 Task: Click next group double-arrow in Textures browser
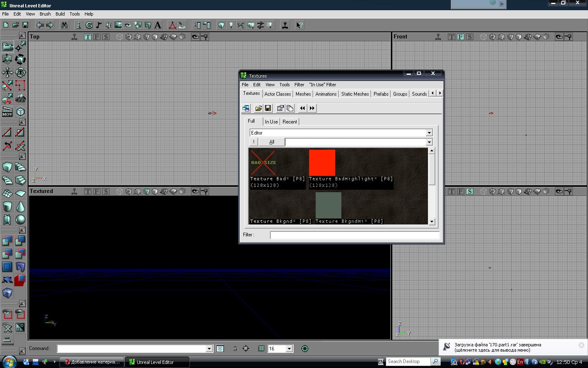click(312, 108)
